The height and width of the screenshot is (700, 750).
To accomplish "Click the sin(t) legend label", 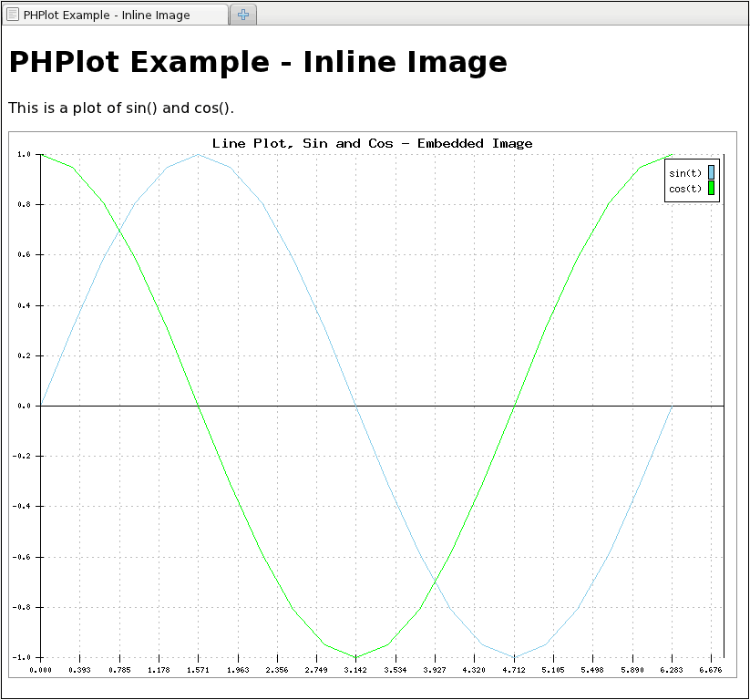I will [x=685, y=173].
